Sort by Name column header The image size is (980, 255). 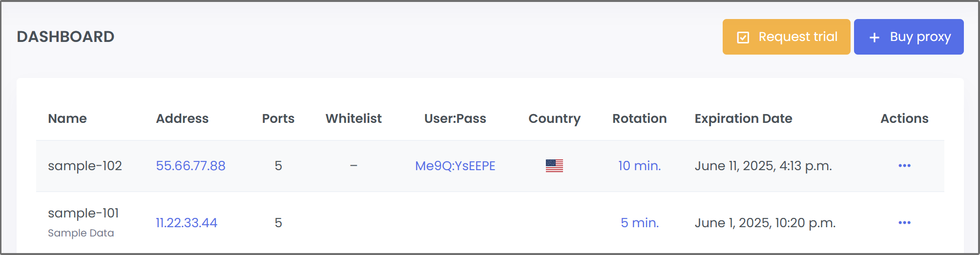(67, 118)
